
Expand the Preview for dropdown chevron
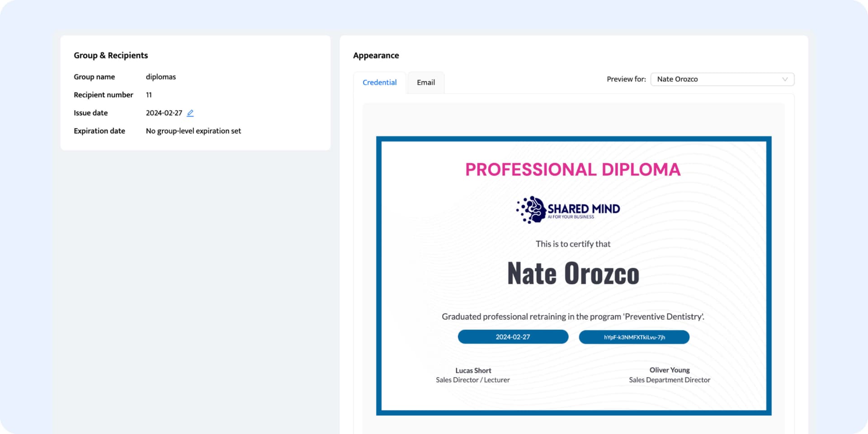pyautogui.click(x=785, y=79)
